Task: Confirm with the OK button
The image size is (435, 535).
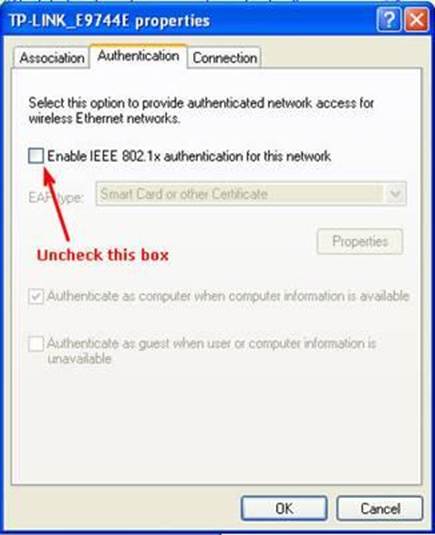Action: click(284, 508)
